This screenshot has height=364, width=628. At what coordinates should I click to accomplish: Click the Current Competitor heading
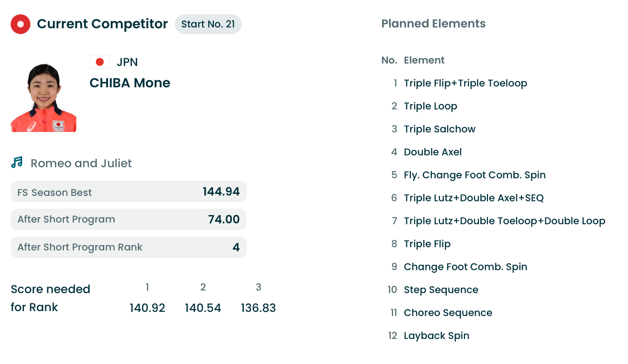(102, 24)
